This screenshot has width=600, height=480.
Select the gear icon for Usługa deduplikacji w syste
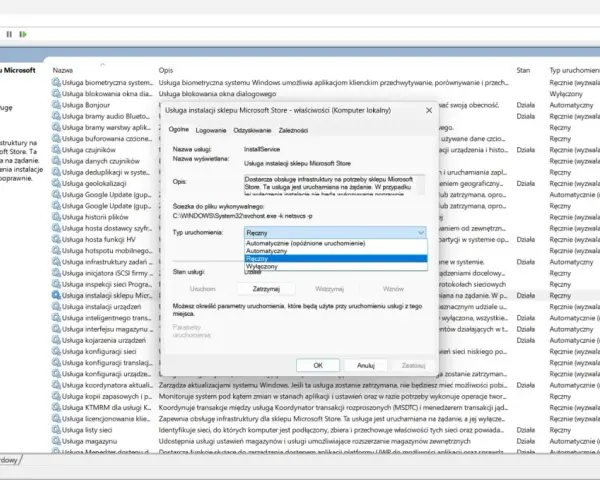pyautogui.click(x=56, y=172)
